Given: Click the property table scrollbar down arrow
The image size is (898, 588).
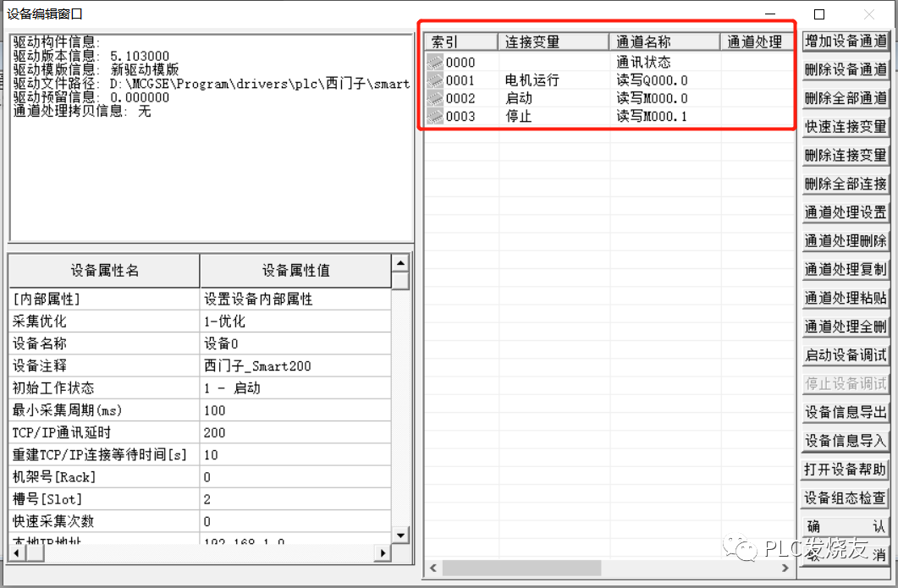Looking at the screenshot, I should [399, 535].
